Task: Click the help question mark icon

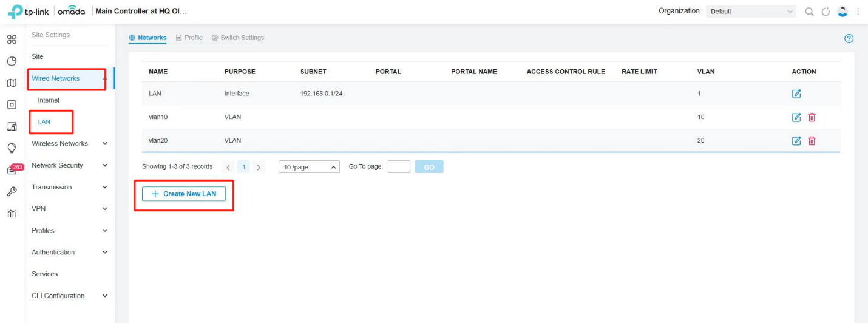Action: (849, 38)
